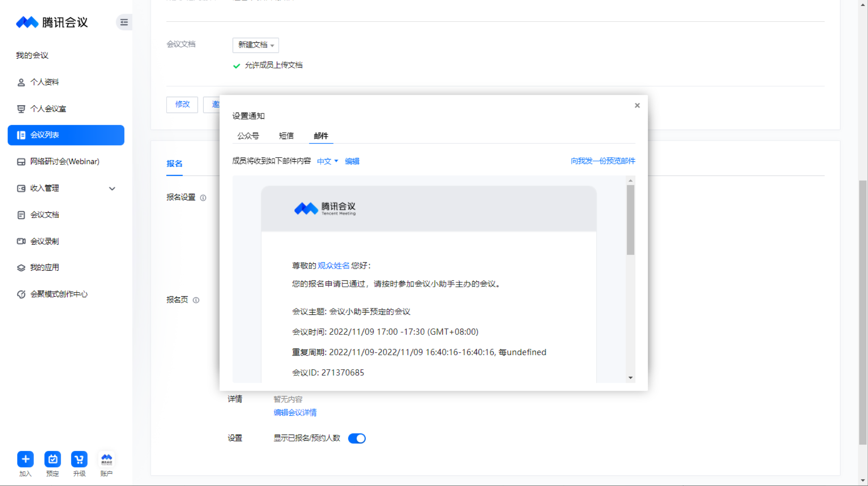Viewport: 868px width, 486px height.
Task: Click the 收入管理 wallet icon
Action: pyautogui.click(x=21, y=188)
